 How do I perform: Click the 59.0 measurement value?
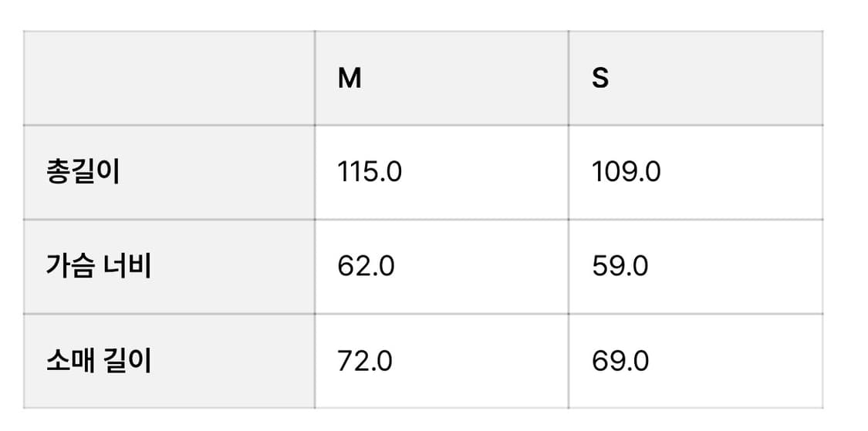[x=620, y=267]
